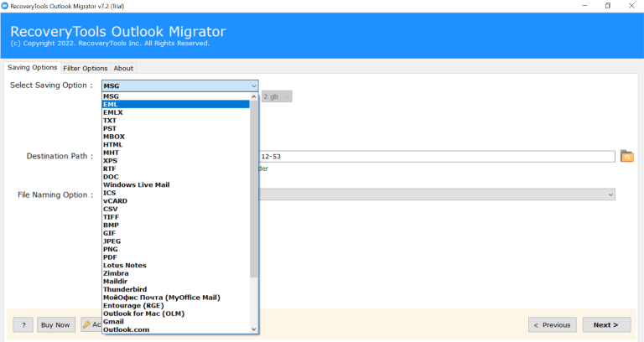Choose MSG from the saving list
Screen dimensions: 644x342
[x=176, y=96]
